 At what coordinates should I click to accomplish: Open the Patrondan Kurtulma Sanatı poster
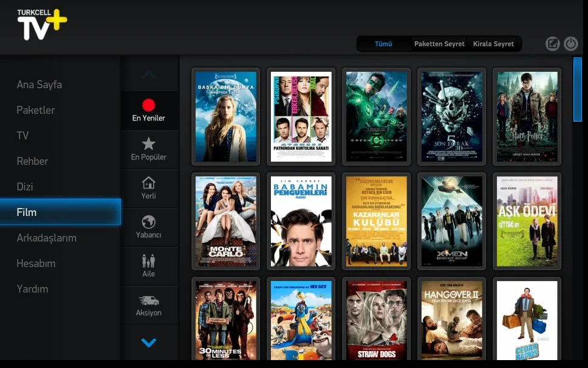tap(301, 116)
